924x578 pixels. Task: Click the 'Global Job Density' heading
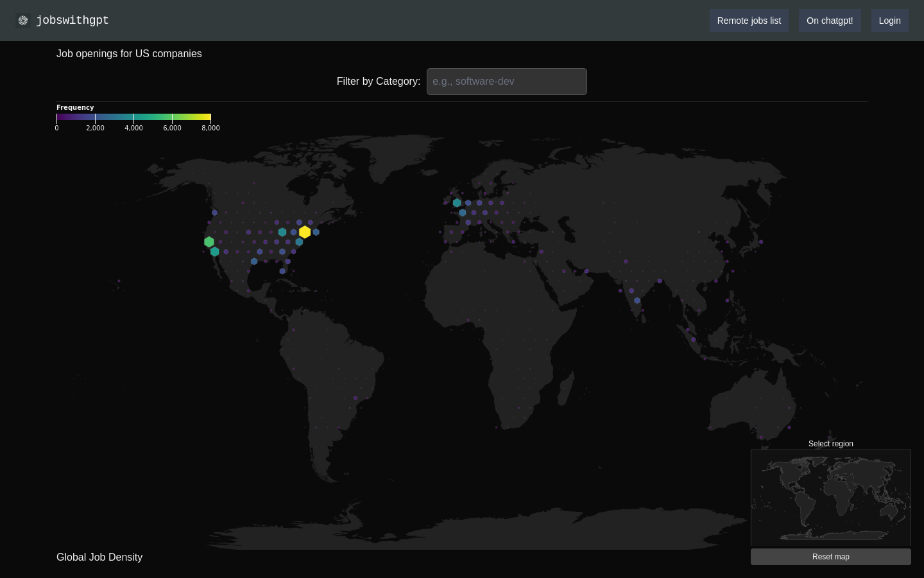pos(99,557)
